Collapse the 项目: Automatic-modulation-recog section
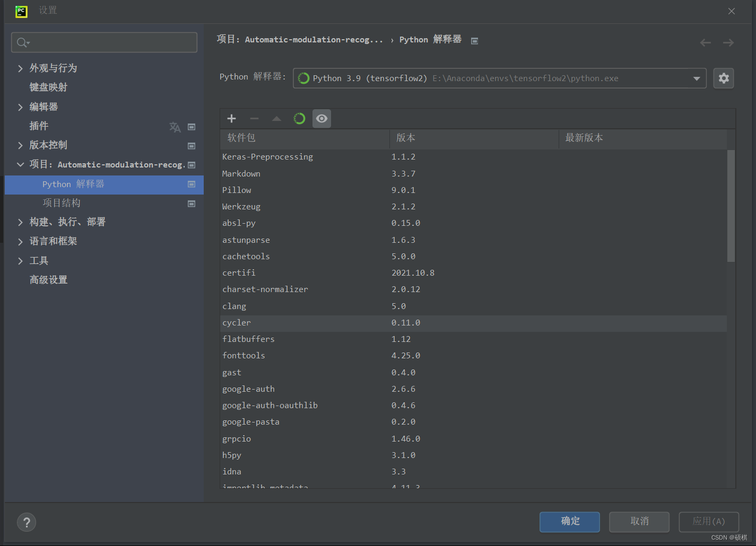Image resolution: width=756 pixels, height=546 pixels. (20, 164)
